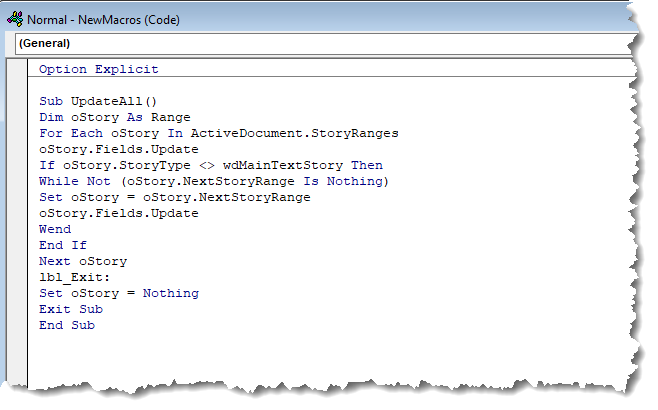
Task: Click the Set oStory = oStory.NextStoryRange line
Action: [x=175, y=197]
